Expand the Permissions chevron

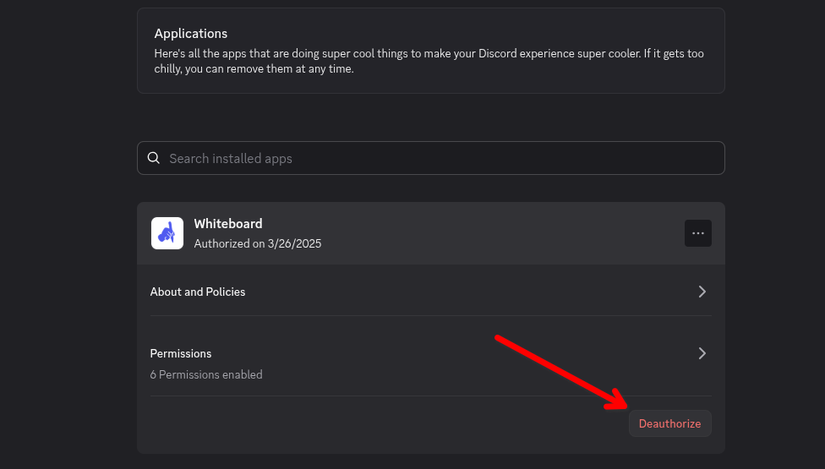point(702,353)
